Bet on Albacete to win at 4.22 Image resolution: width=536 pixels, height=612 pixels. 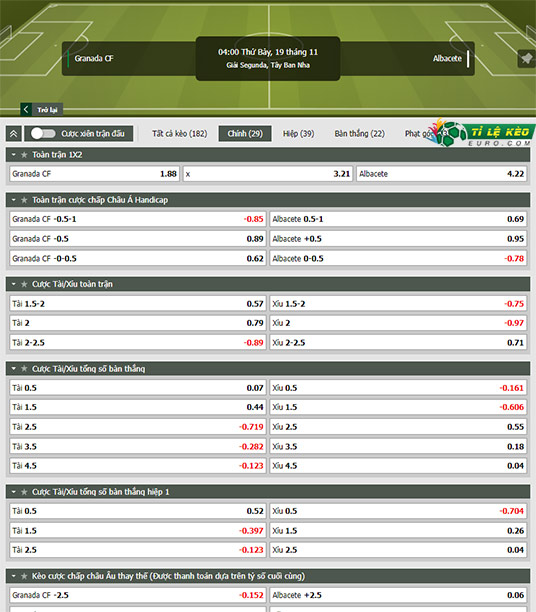click(x=442, y=174)
